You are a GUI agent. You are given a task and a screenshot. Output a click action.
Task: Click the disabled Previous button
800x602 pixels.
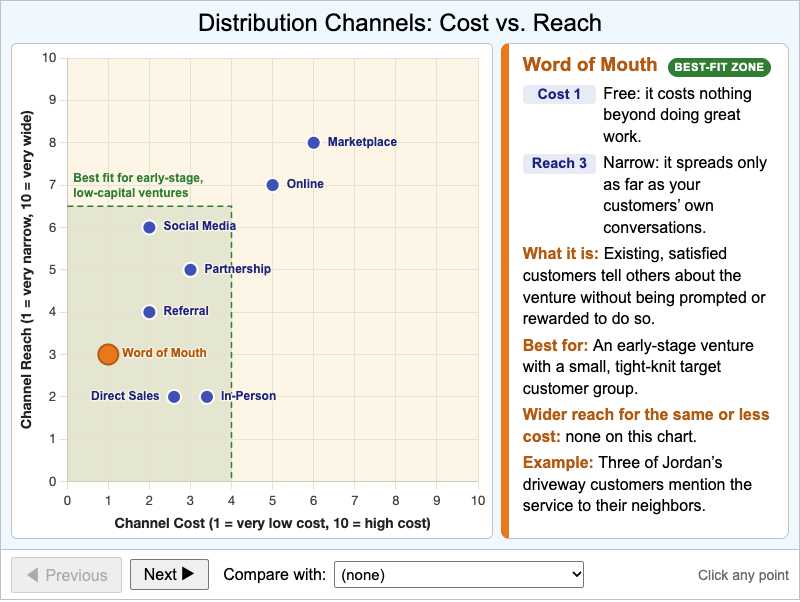[x=67, y=574]
